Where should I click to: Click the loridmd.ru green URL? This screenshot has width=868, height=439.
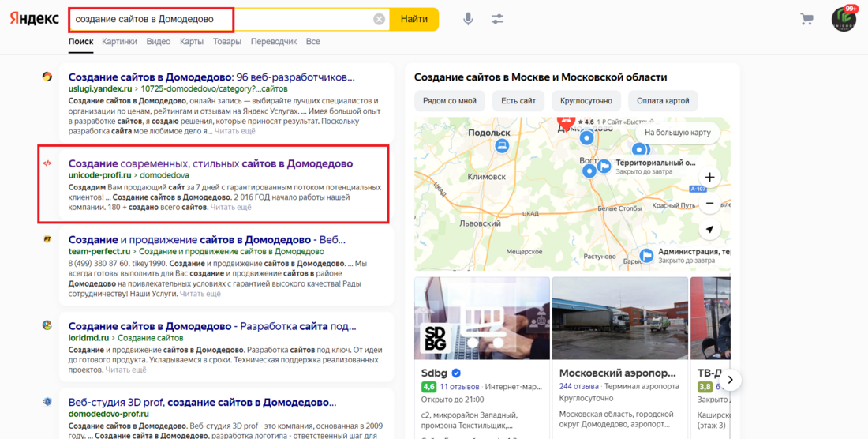click(88, 338)
